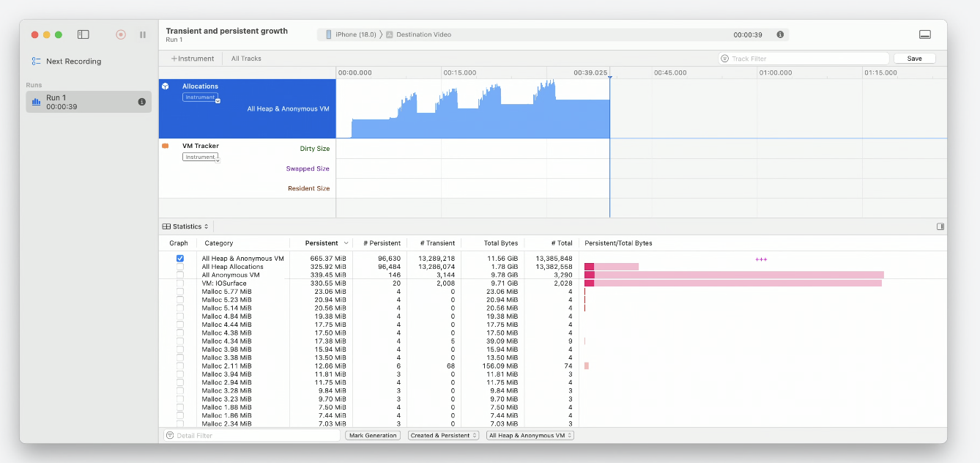Viewport: 980px width, 463px height.
Task: Click the VM Tracker orange icon
Action: (166, 146)
